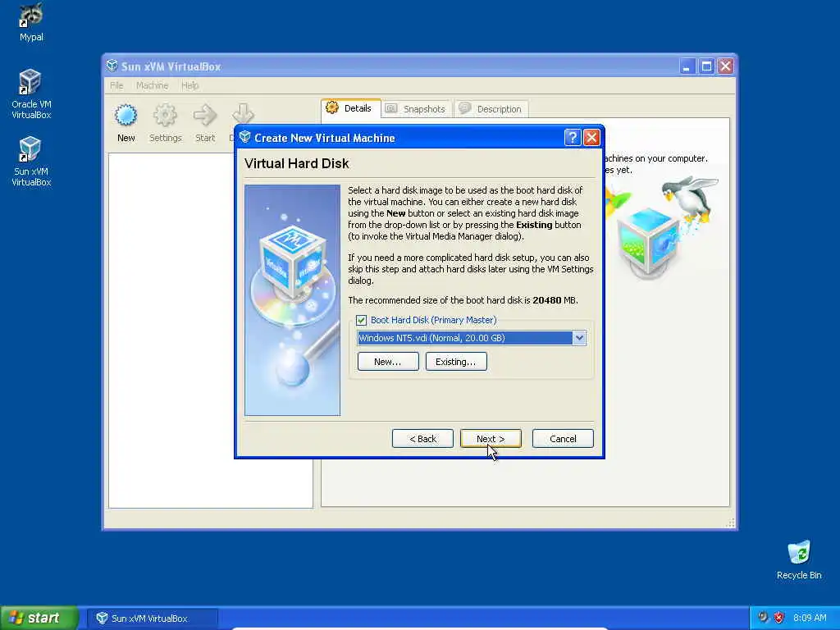Click the wizard VirtualBox cube illustration
Viewport: 840px width, 630px height.
pyautogui.click(x=293, y=300)
